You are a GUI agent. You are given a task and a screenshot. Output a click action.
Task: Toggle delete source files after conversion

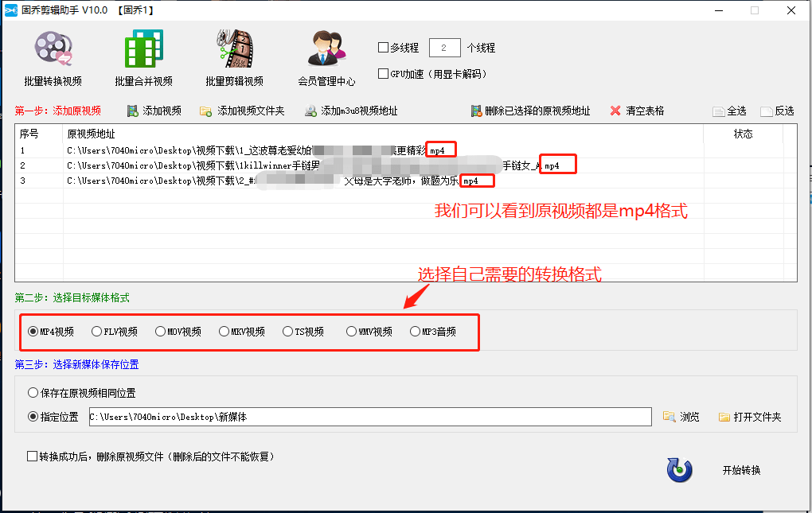[33, 457]
